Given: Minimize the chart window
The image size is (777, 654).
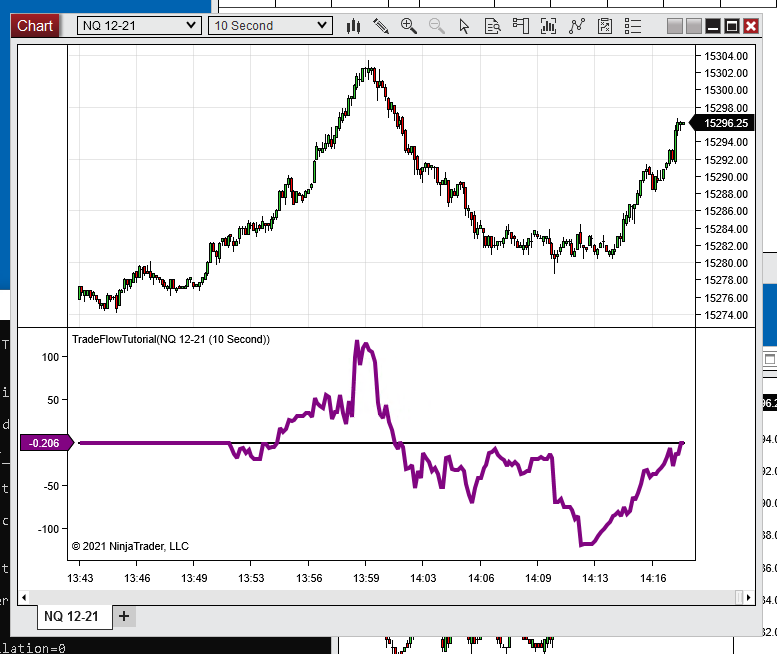Looking at the screenshot, I should pyautogui.click(x=713, y=26).
